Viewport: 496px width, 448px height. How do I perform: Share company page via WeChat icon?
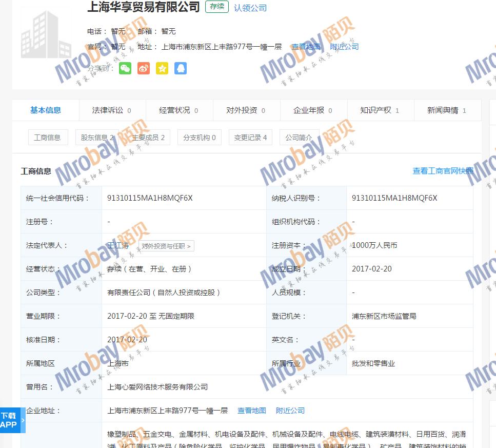coord(125,68)
